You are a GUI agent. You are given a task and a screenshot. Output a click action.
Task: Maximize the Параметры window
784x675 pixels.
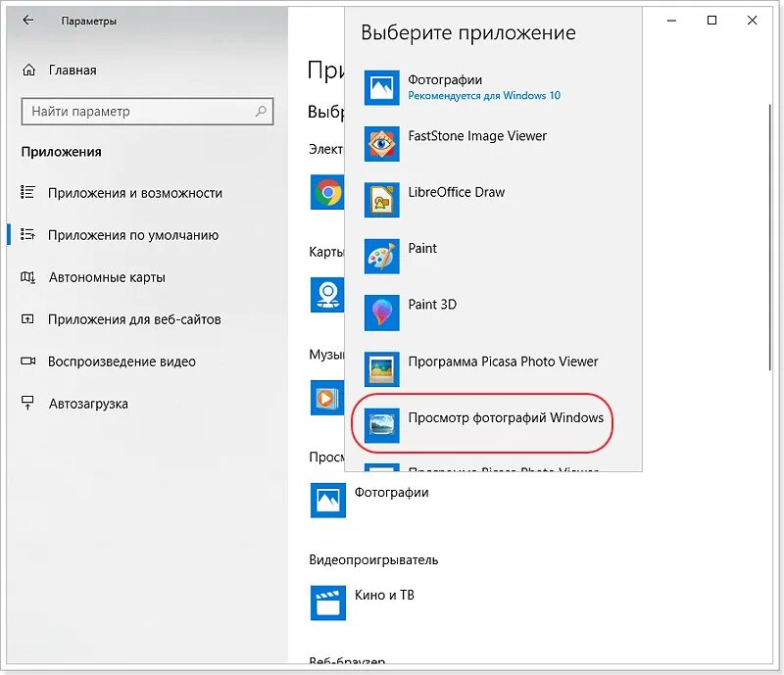(711, 20)
